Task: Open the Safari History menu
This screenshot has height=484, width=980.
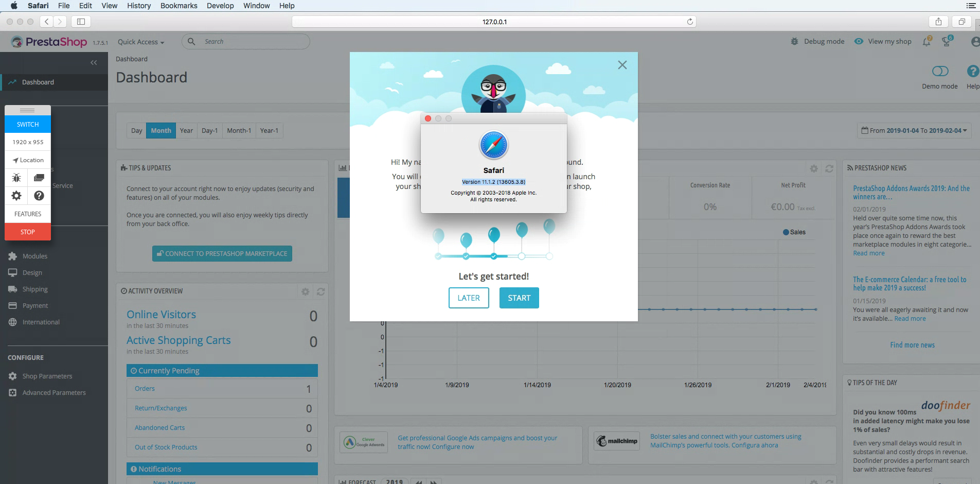Action: [x=139, y=6]
